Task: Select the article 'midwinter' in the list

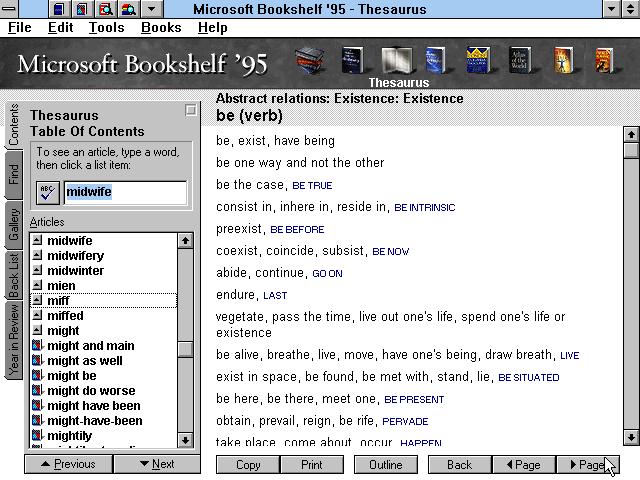Action: click(x=76, y=270)
